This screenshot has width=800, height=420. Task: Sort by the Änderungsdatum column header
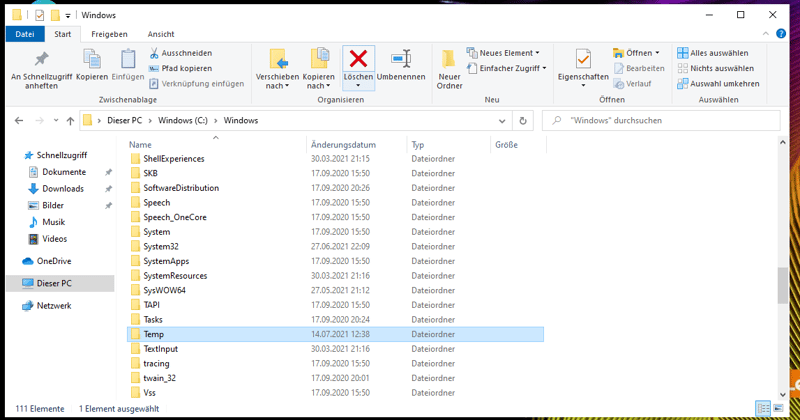click(x=343, y=145)
